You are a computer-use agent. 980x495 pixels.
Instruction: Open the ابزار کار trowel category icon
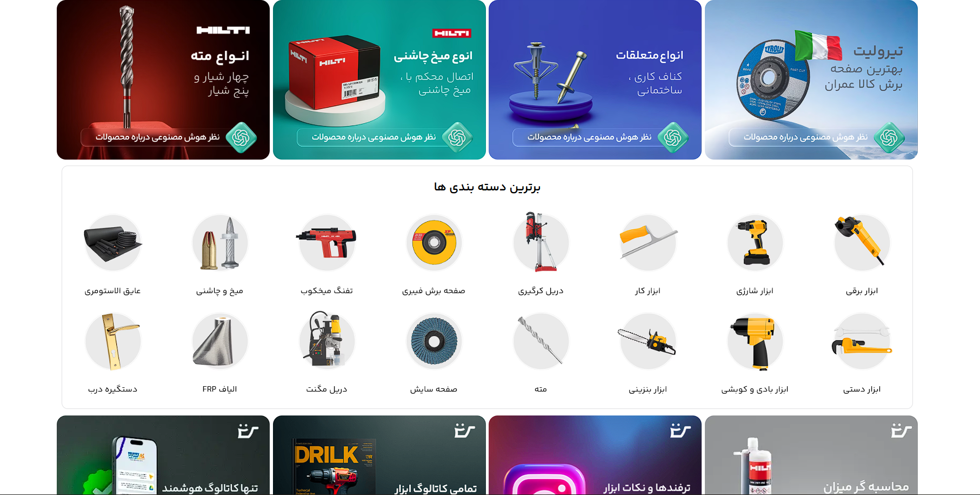point(648,242)
